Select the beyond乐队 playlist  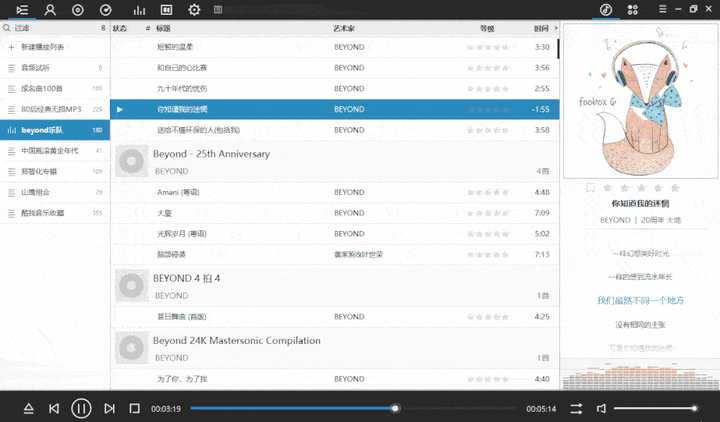(x=55, y=130)
